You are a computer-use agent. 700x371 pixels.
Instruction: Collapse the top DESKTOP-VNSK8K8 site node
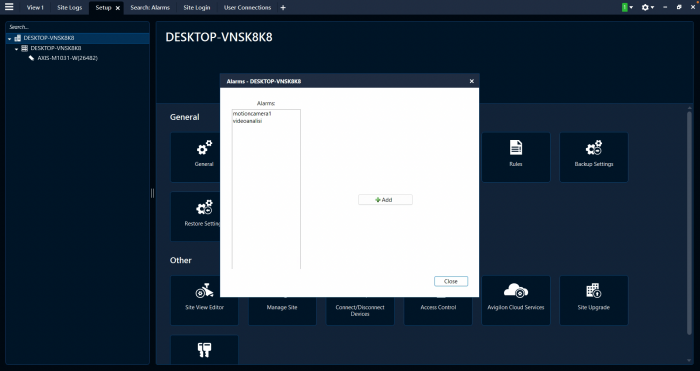[x=9, y=38]
